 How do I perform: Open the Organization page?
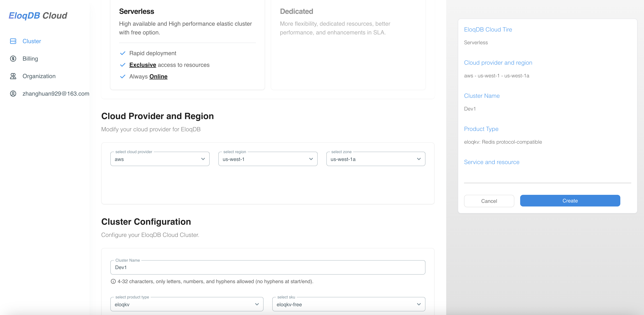(39, 76)
